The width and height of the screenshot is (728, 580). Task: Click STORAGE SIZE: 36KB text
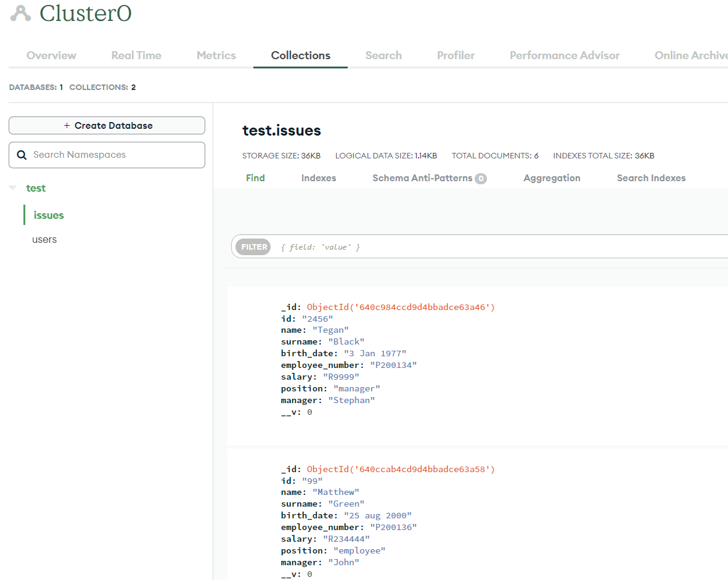281,155
